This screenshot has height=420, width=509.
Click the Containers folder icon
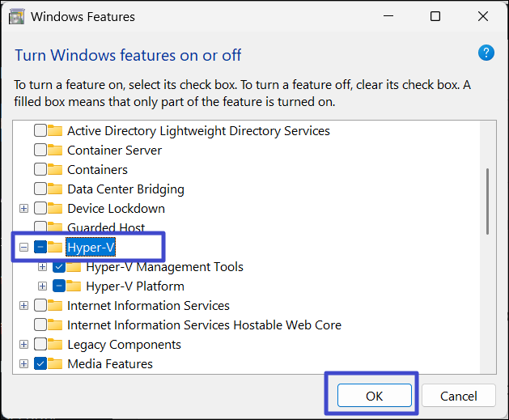coord(56,169)
